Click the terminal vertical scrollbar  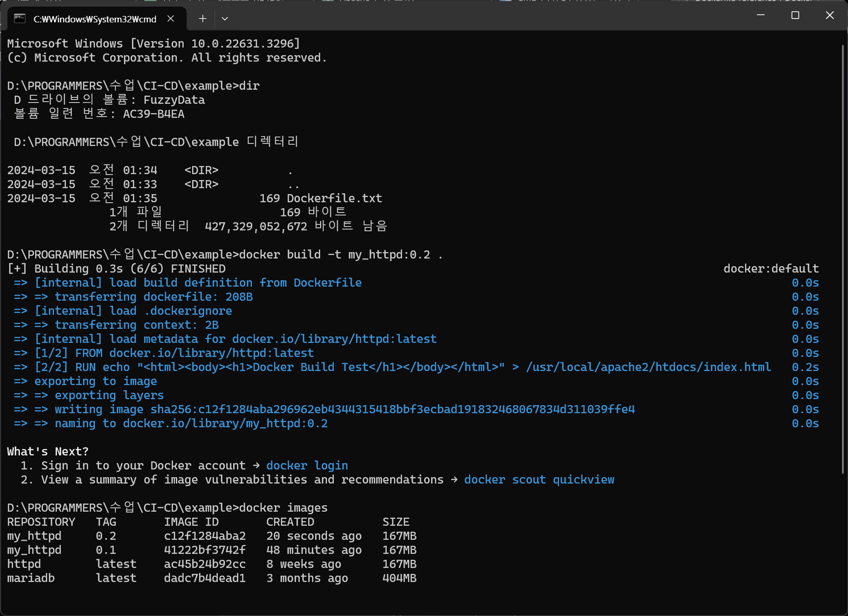click(843, 258)
